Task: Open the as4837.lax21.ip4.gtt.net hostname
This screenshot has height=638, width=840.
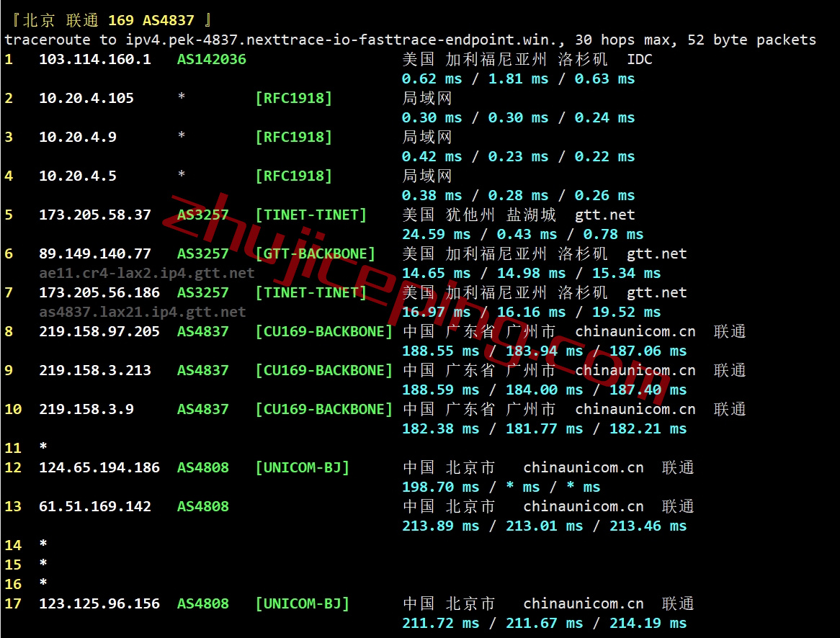Action: pyautogui.click(x=142, y=312)
